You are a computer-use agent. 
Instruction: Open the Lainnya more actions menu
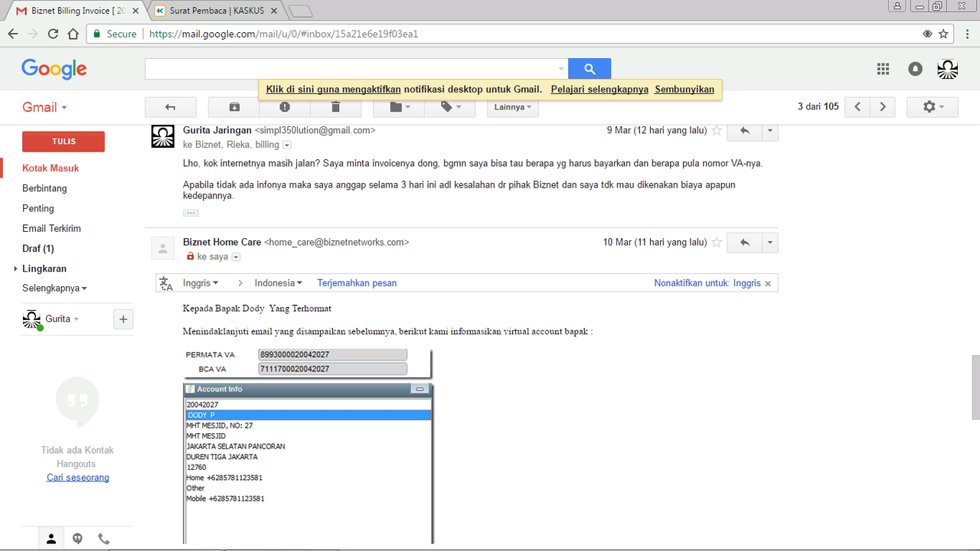tap(513, 107)
